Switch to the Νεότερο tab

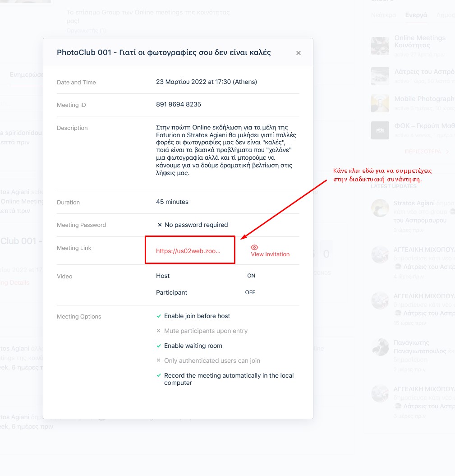point(383,15)
